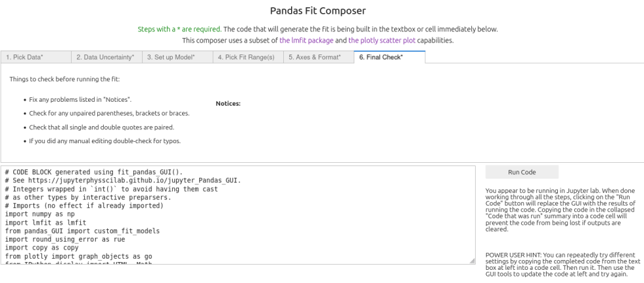The width and height of the screenshot is (644, 283).
Task: Switch to the Pick Data tab
Action: [35, 57]
